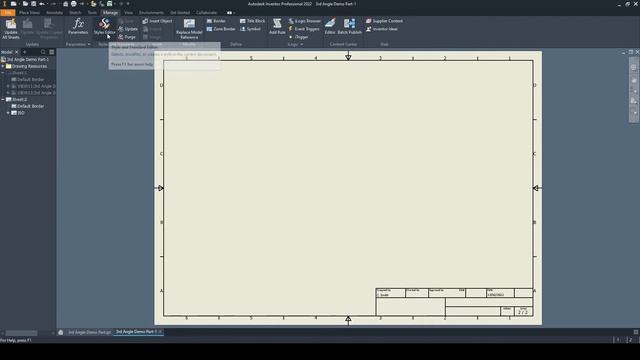This screenshot has width=640, height=360.
Task: Switch to the Sketch tab
Action: coord(75,13)
